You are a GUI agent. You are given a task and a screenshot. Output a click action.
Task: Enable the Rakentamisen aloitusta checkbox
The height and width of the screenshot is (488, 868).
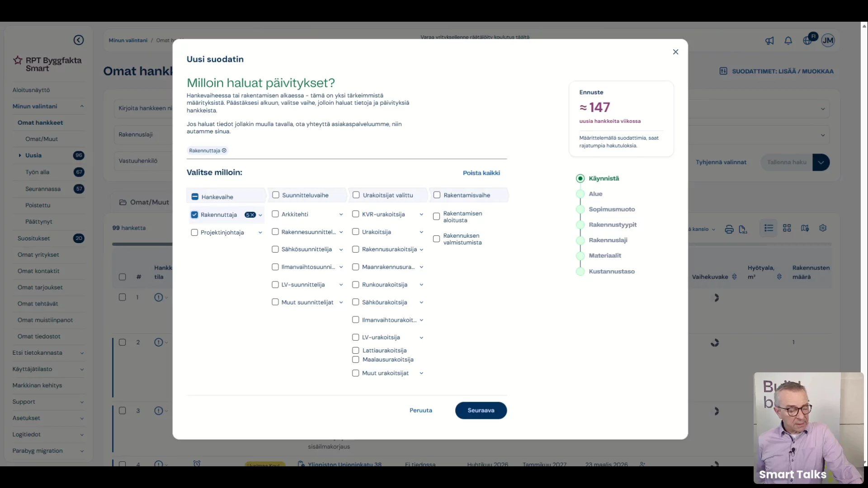(x=436, y=216)
